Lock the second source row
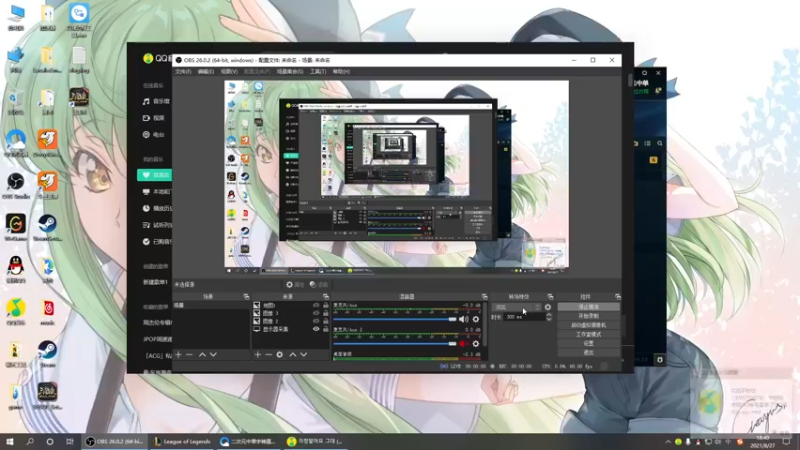800x450 pixels. click(326, 313)
